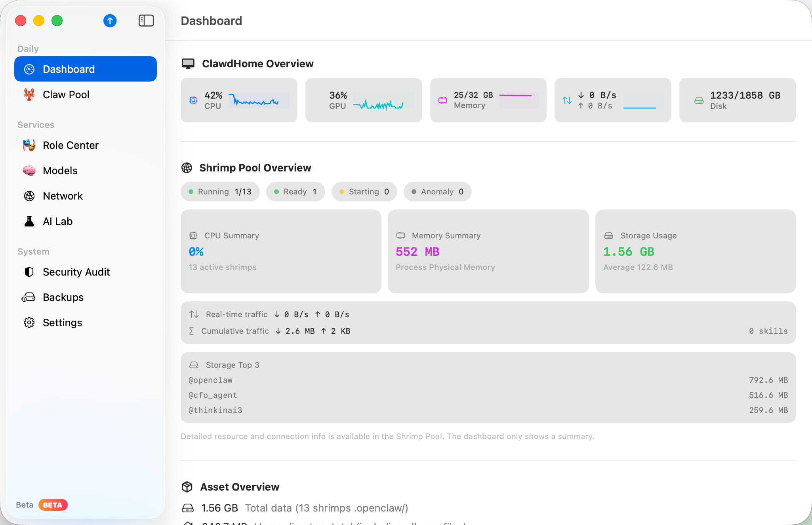Image resolution: width=812 pixels, height=525 pixels.
Task: Filter by Running 1/13 status pill
Action: coord(220,192)
